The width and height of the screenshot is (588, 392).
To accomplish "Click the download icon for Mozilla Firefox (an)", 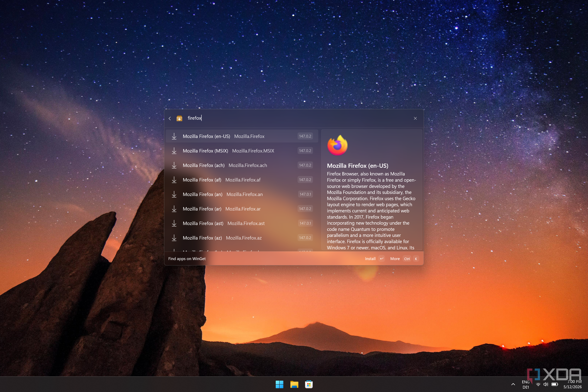I will click(174, 194).
